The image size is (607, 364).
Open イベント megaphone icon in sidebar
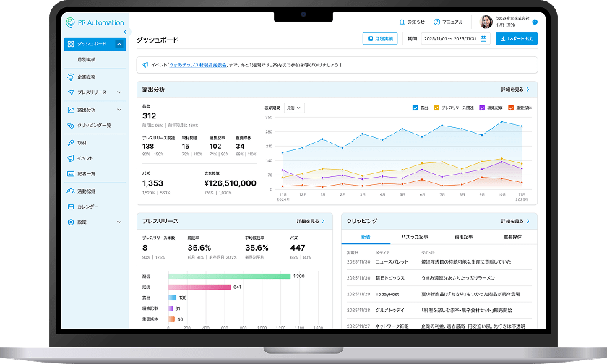[71, 158]
